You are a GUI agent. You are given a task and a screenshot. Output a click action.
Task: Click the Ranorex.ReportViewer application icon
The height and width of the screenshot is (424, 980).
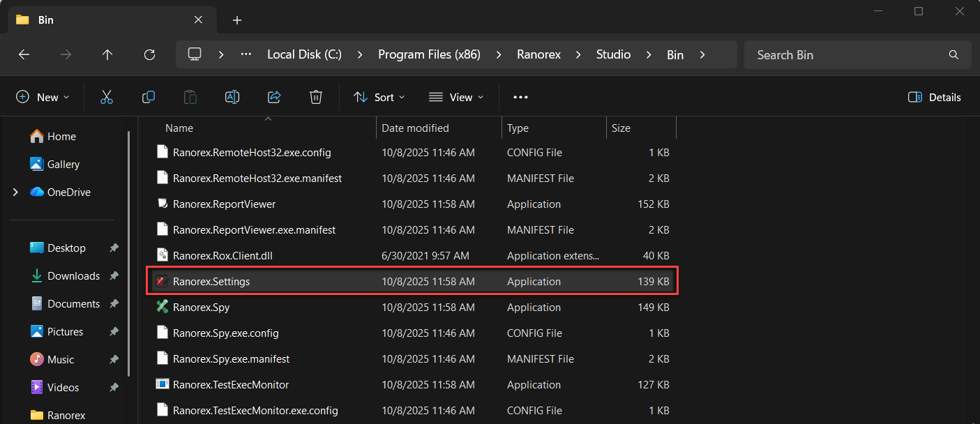click(163, 204)
